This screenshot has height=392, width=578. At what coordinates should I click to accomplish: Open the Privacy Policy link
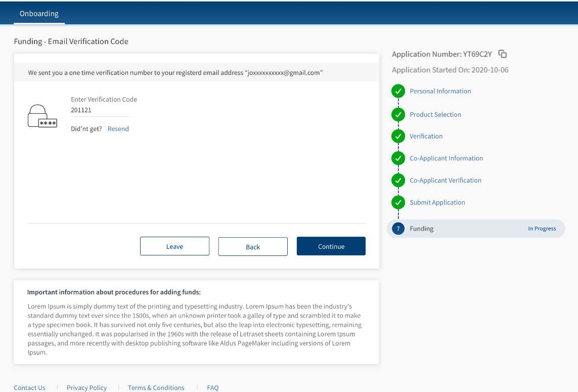click(86, 387)
